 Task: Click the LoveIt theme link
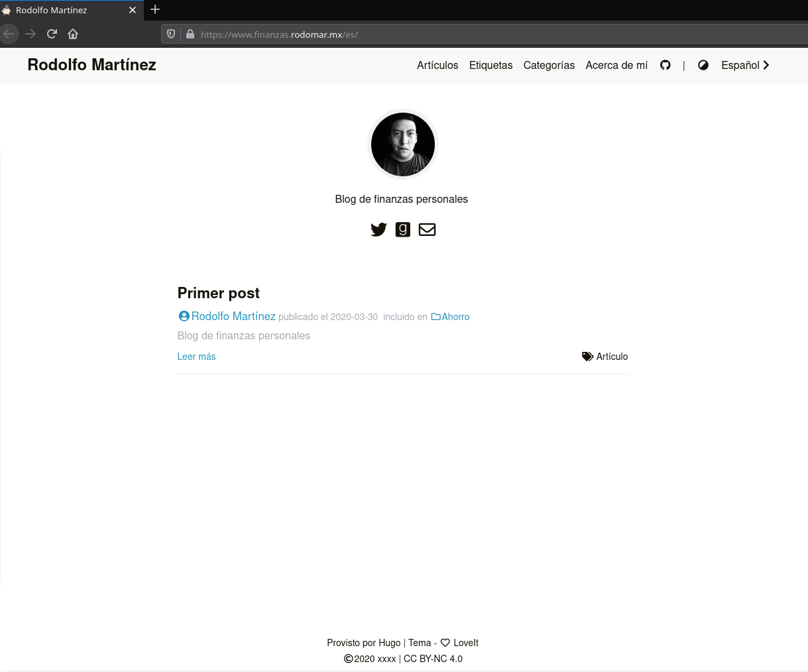click(466, 643)
